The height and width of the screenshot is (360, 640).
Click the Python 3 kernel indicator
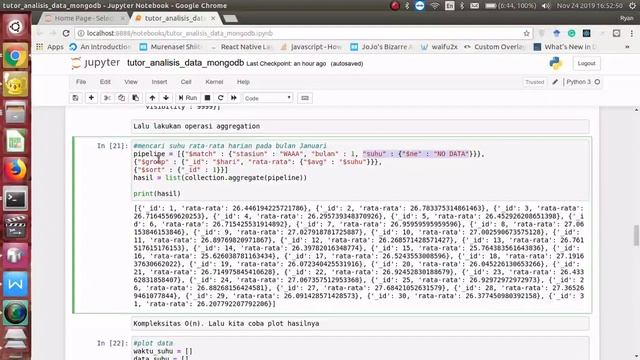point(583,82)
